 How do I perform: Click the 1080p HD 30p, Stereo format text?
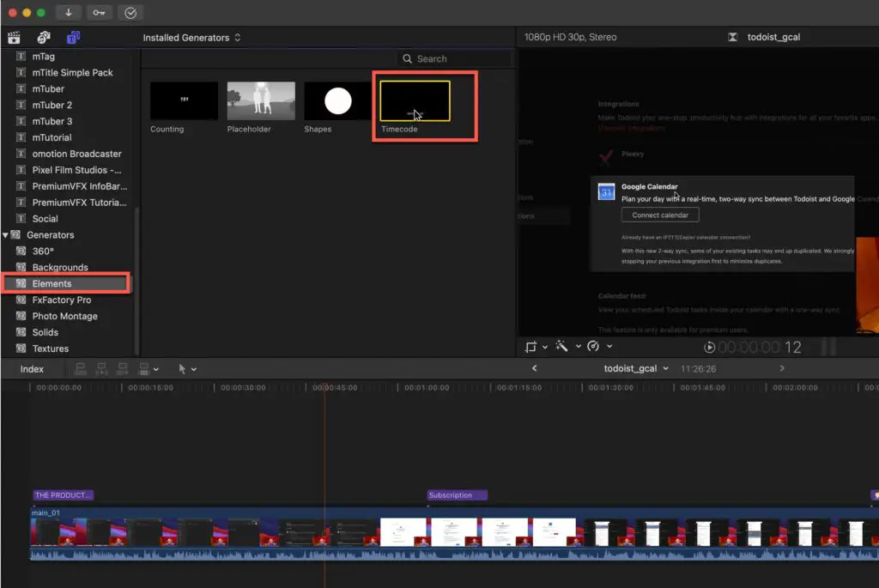[x=570, y=37]
